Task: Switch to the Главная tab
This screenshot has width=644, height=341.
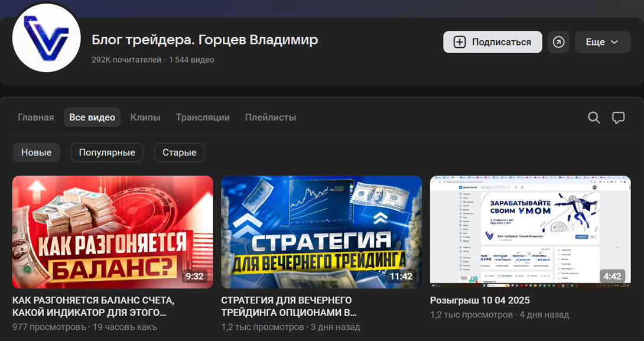Action: tap(36, 118)
